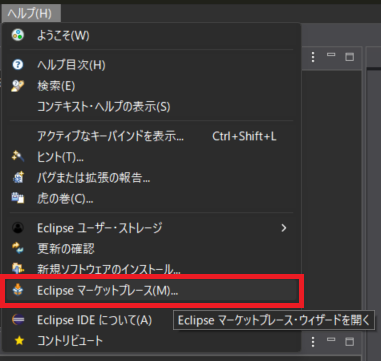The height and width of the screenshot is (361, 381).
Task: Choose バグまたは拡張の報告...
Action: coord(152,178)
